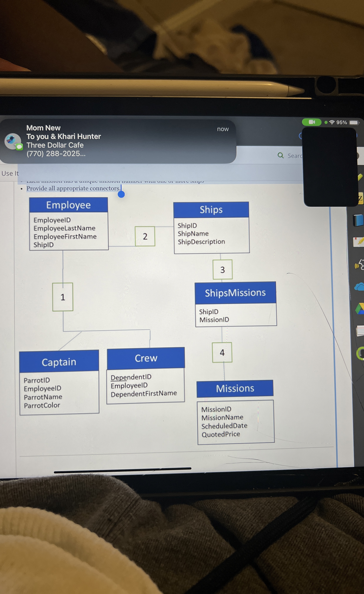Select connector box number 1
The image size is (364, 594).
pyautogui.click(x=63, y=297)
